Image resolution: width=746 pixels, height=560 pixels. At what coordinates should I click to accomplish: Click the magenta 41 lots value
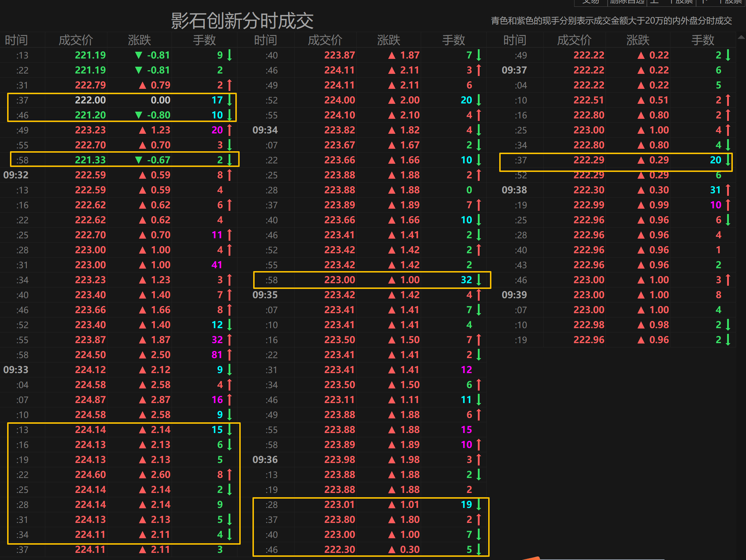(217, 265)
